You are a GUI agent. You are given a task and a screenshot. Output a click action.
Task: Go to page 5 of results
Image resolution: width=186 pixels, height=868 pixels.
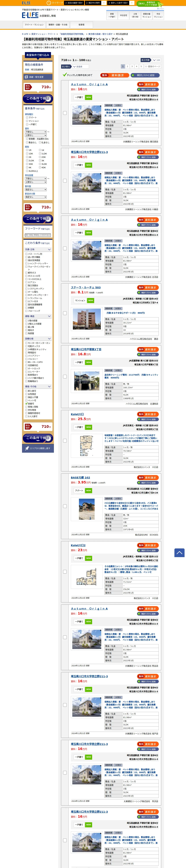coord(141,66)
